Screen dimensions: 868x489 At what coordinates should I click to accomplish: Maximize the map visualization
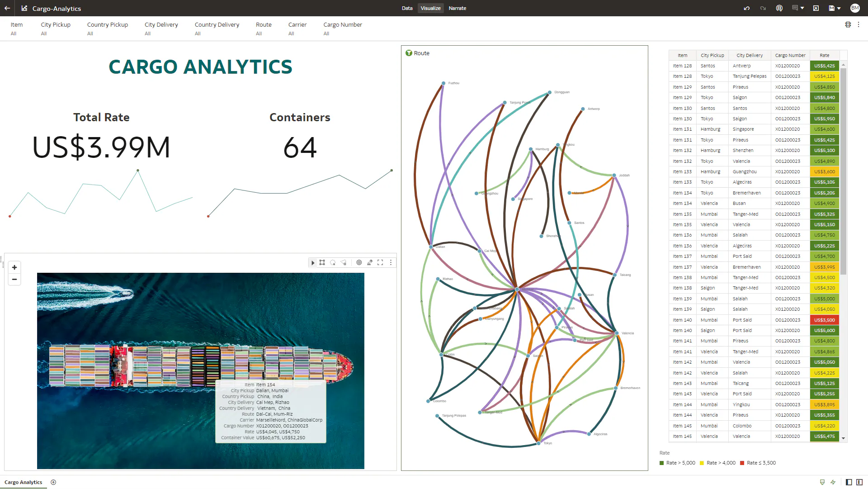[x=380, y=262]
